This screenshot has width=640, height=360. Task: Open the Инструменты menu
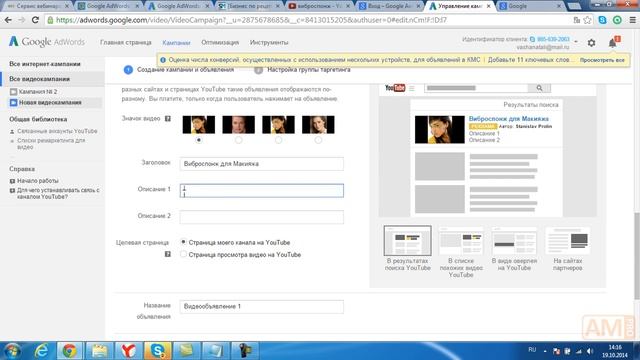click(x=269, y=42)
